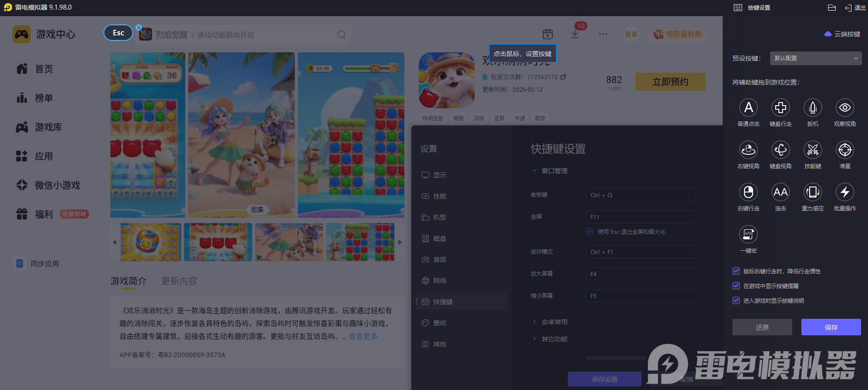Click the 保存 button in key settings

pyautogui.click(x=831, y=327)
